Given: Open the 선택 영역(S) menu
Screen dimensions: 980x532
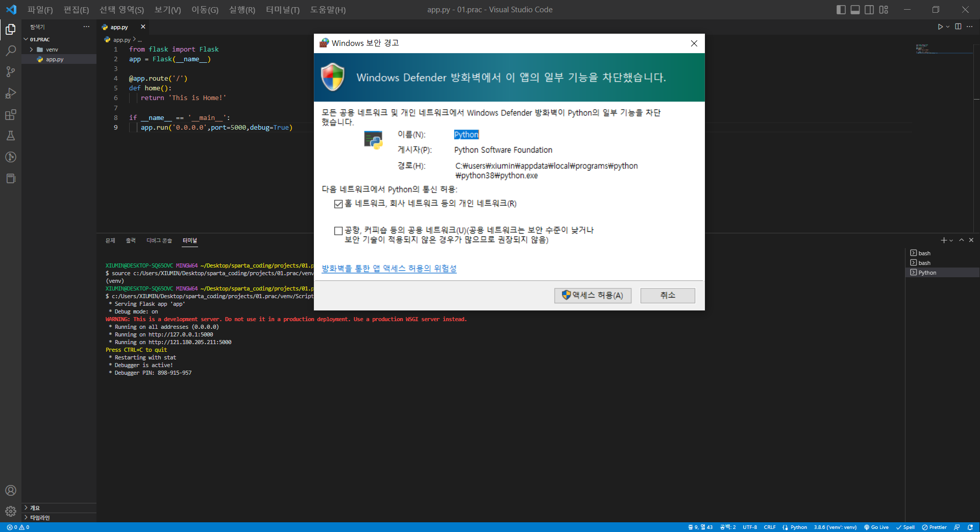Looking at the screenshot, I should (121, 10).
